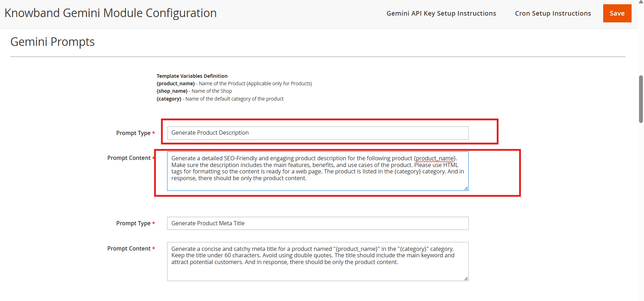Click the meta title prompt content textarea
This screenshot has width=644, height=301.
coord(318,262)
